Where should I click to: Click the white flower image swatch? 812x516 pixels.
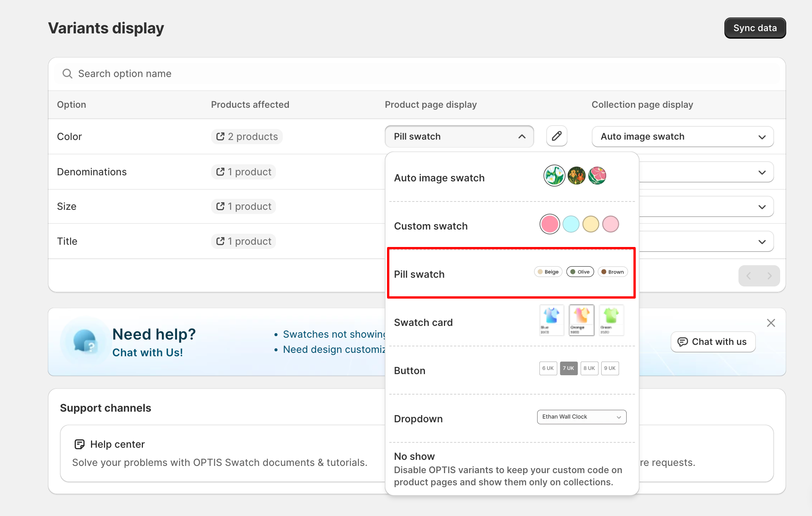[554, 176]
